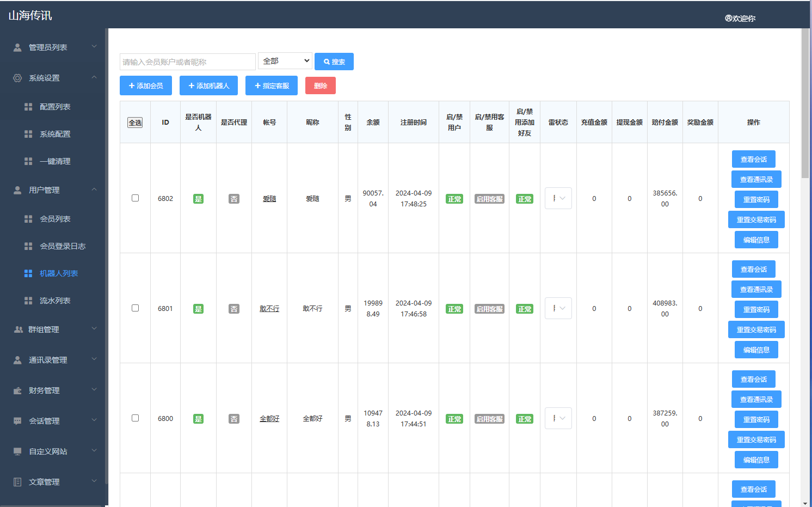Open 雷状态 dropdown for ID 6800
Screen dimensions: 812x507
(x=558, y=418)
